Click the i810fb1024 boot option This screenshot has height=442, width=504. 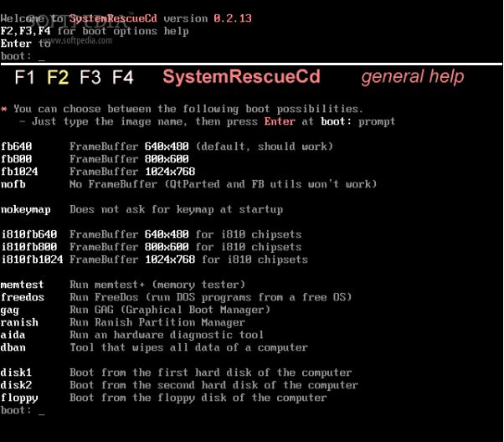point(32,260)
